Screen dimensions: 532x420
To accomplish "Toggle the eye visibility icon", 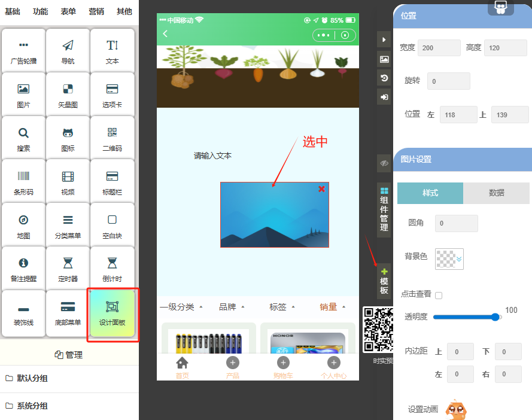I will (384, 163).
